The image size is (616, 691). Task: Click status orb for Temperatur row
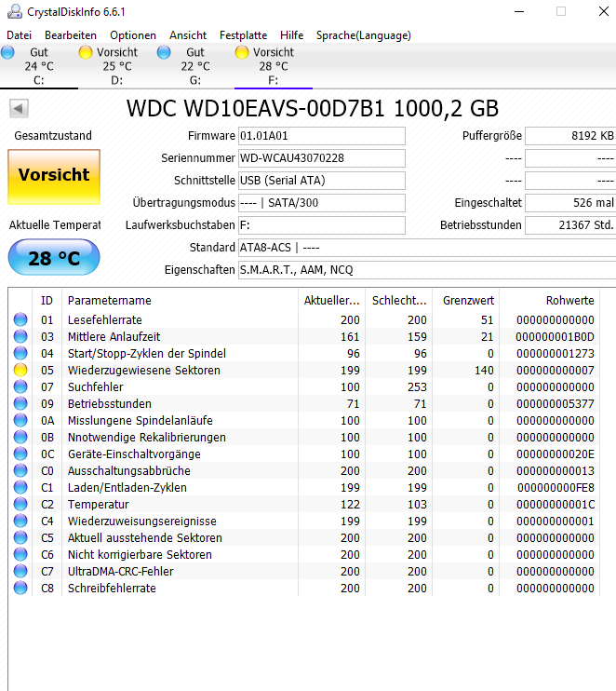point(20,504)
